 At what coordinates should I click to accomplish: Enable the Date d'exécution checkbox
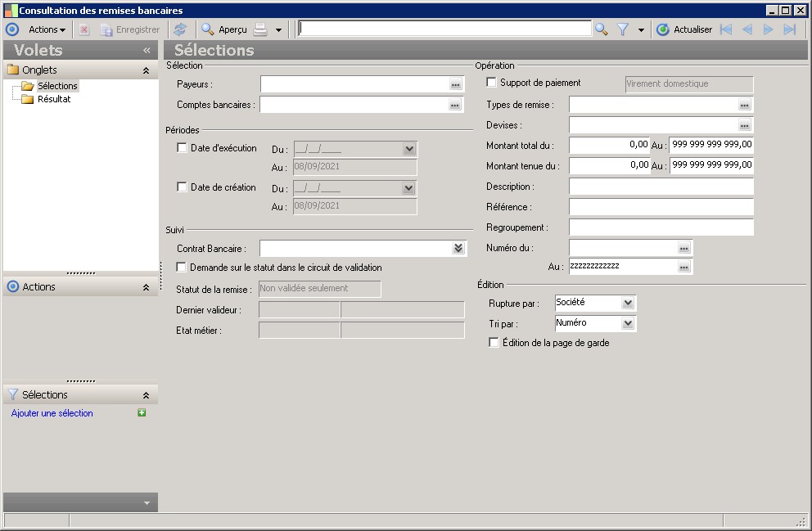pyautogui.click(x=182, y=147)
